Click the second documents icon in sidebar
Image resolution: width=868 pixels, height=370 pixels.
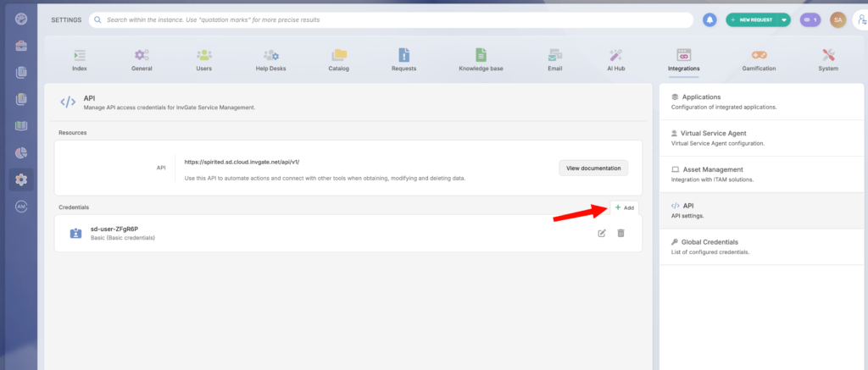(x=21, y=99)
